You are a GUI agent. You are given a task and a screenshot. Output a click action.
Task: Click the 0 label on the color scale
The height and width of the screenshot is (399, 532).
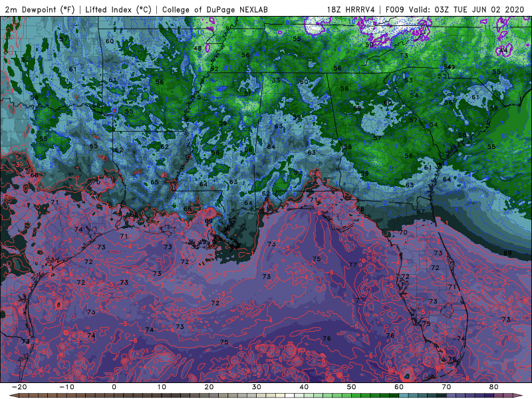point(114,387)
